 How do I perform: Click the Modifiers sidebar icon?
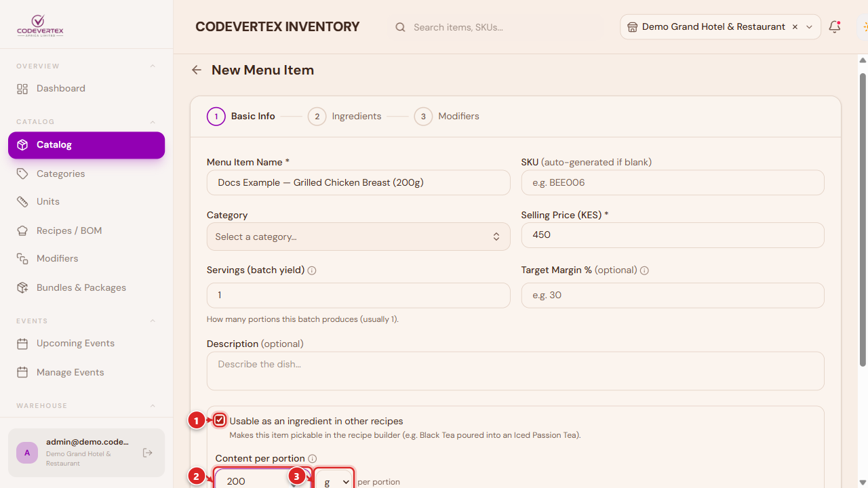tap(22, 259)
